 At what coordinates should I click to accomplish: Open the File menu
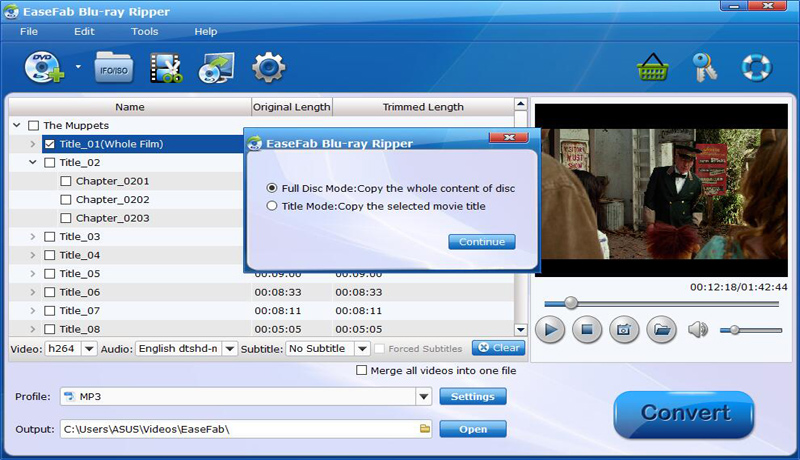coord(29,31)
